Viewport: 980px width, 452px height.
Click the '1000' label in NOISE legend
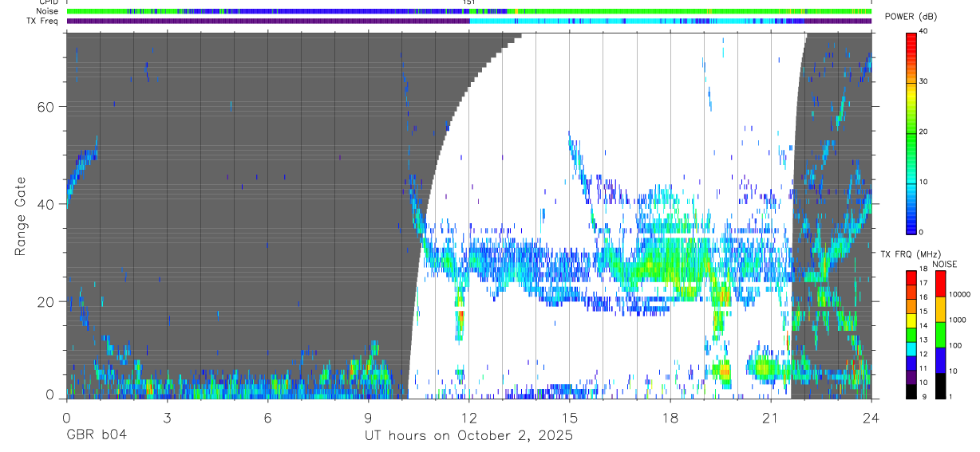click(x=958, y=320)
